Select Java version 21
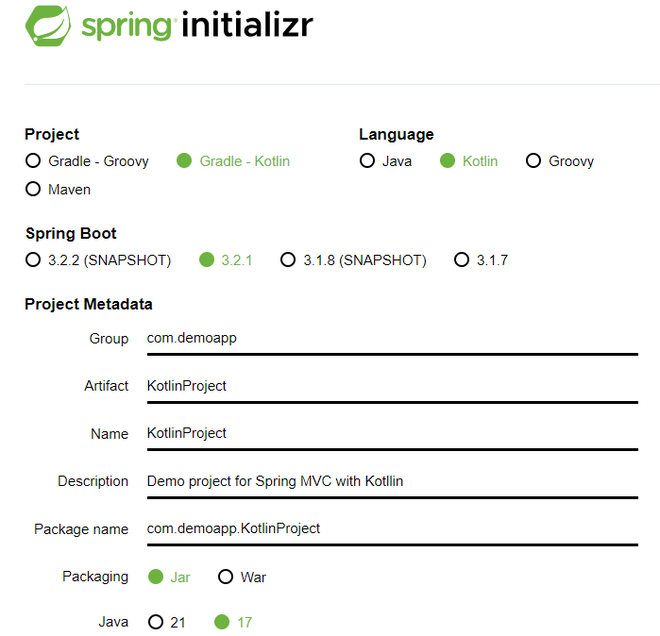 tap(155, 622)
